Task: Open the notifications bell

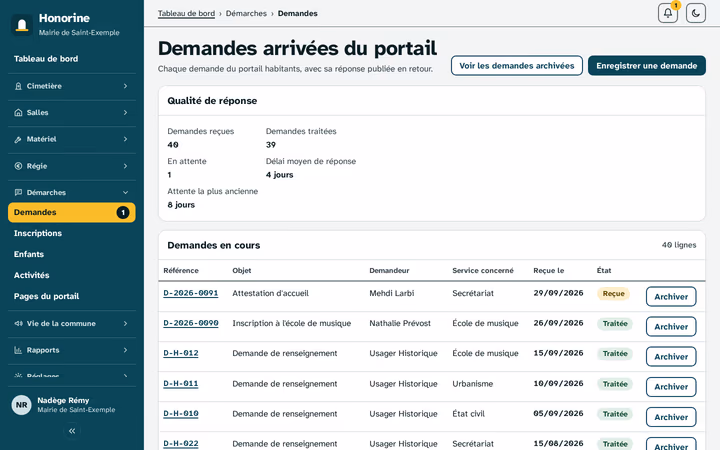Action: pos(668,13)
